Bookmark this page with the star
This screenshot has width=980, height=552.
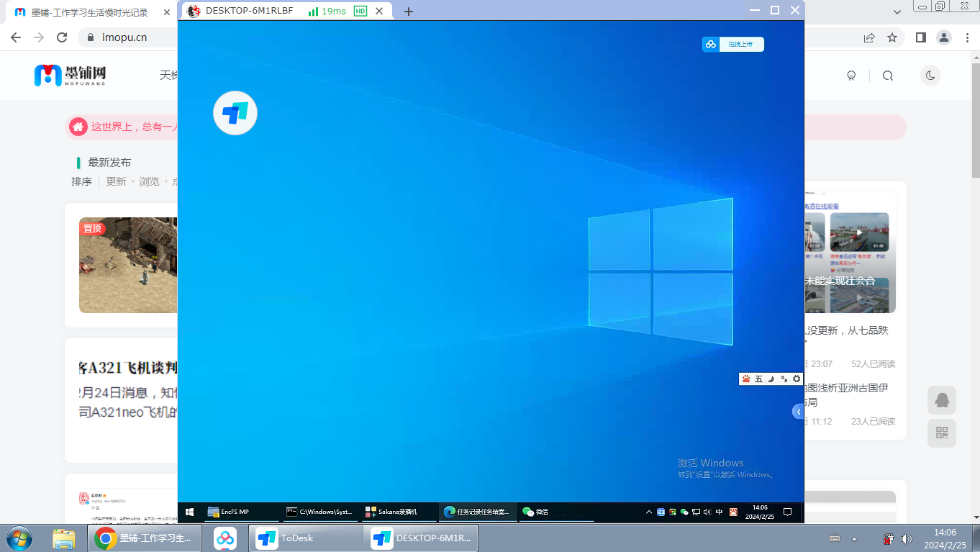coord(892,37)
